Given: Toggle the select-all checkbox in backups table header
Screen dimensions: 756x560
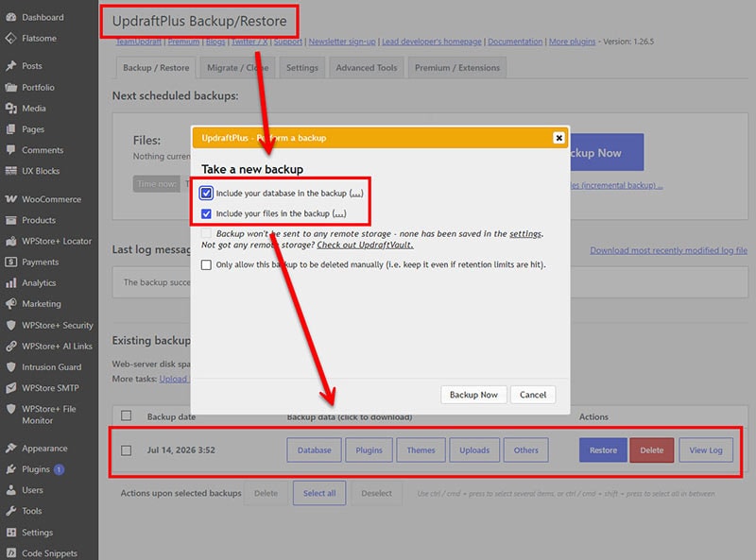Looking at the screenshot, I should tap(127, 416).
